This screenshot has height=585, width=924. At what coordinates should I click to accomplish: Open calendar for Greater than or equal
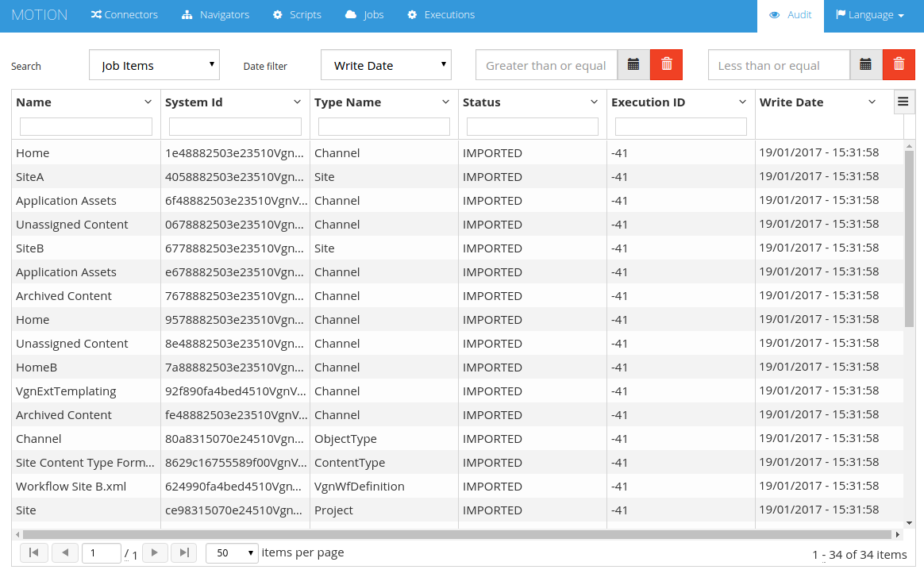pos(633,65)
